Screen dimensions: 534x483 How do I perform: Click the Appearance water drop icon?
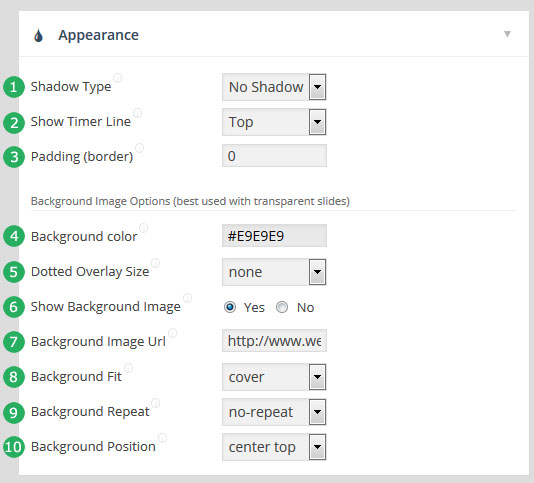coord(38,35)
